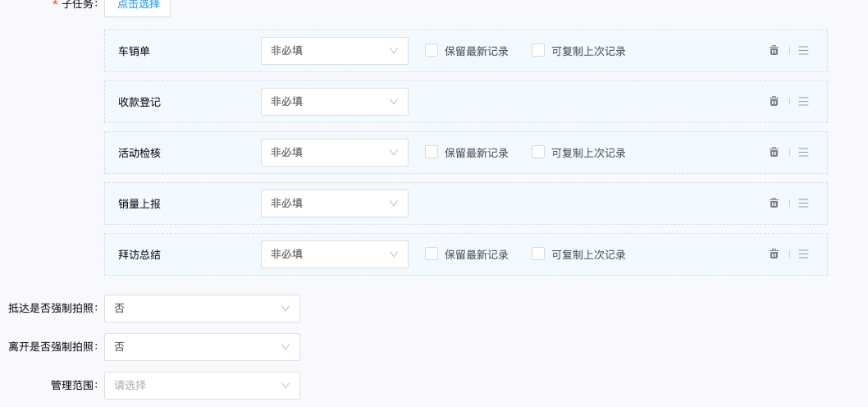Delete the 拜访总结 subtask row
This screenshot has width=868, height=407.
pyautogui.click(x=774, y=254)
